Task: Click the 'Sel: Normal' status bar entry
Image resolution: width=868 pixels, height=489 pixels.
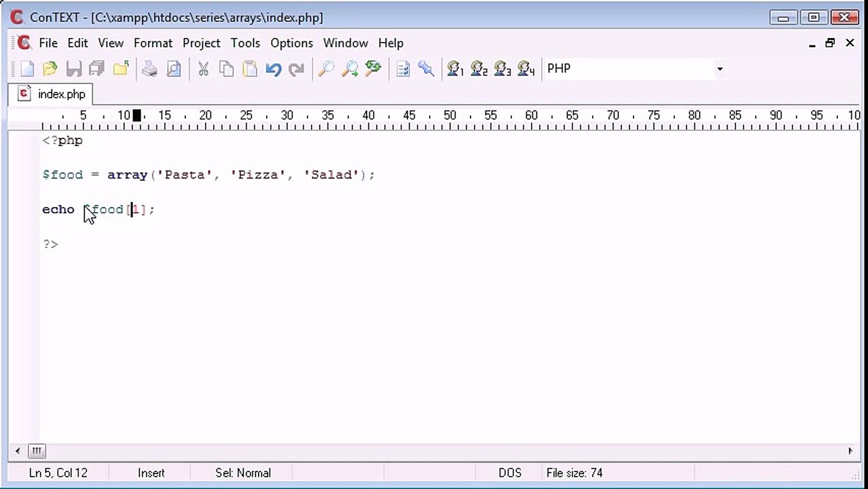Action: pyautogui.click(x=243, y=473)
